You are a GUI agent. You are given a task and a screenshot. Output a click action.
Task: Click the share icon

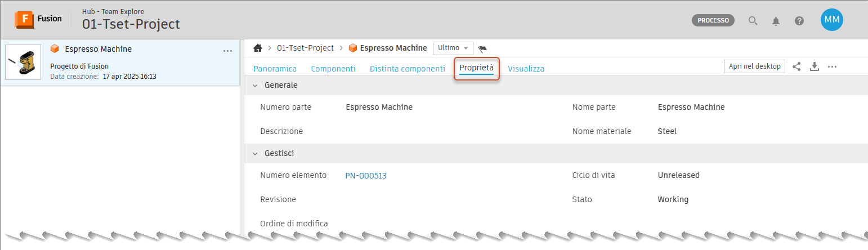pyautogui.click(x=797, y=66)
